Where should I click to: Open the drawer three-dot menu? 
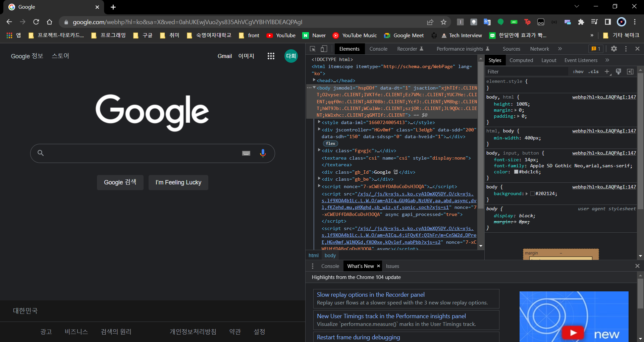click(x=313, y=266)
